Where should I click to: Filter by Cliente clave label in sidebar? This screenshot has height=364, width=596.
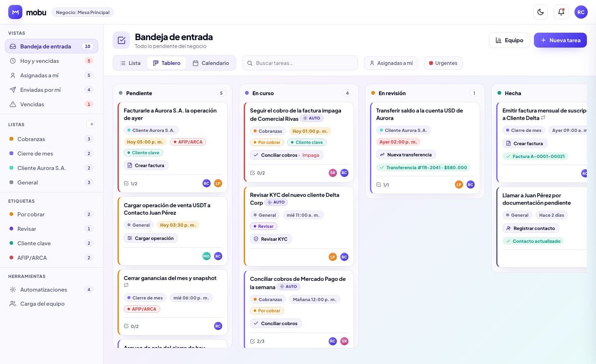point(51,243)
